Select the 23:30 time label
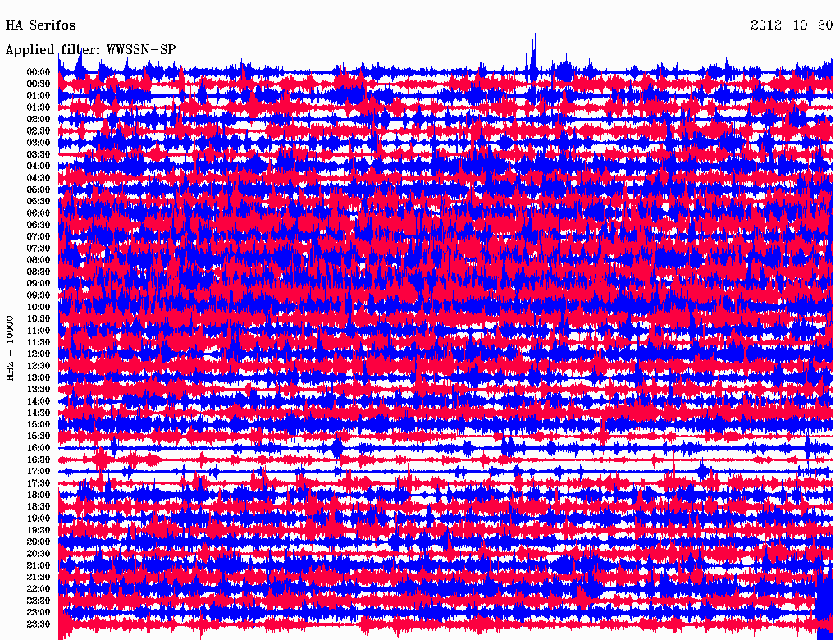The width and height of the screenshot is (840, 640). pyautogui.click(x=39, y=624)
